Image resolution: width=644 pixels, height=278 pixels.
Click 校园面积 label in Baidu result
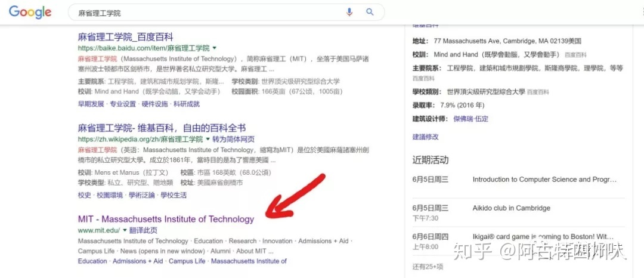(x=245, y=91)
